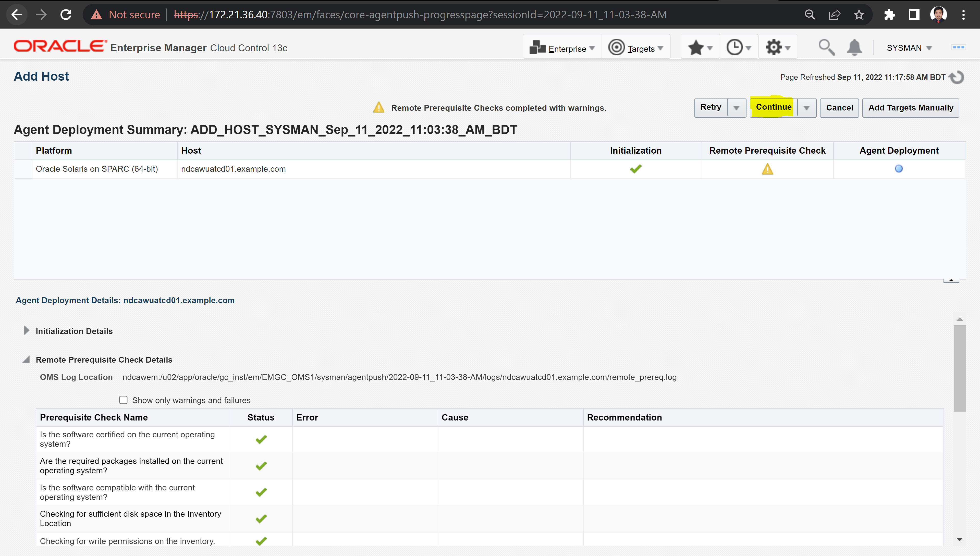The image size is (980, 556).
Task: Click the Add Host page heading
Action: (41, 76)
